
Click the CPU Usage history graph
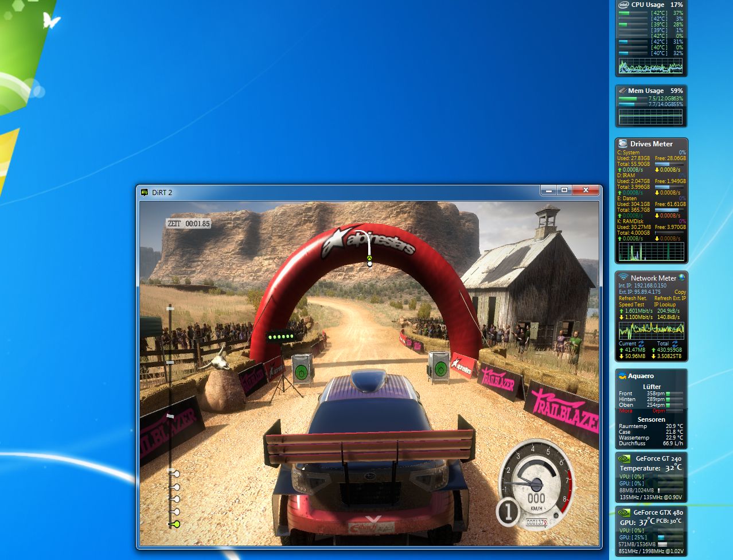tap(651, 65)
